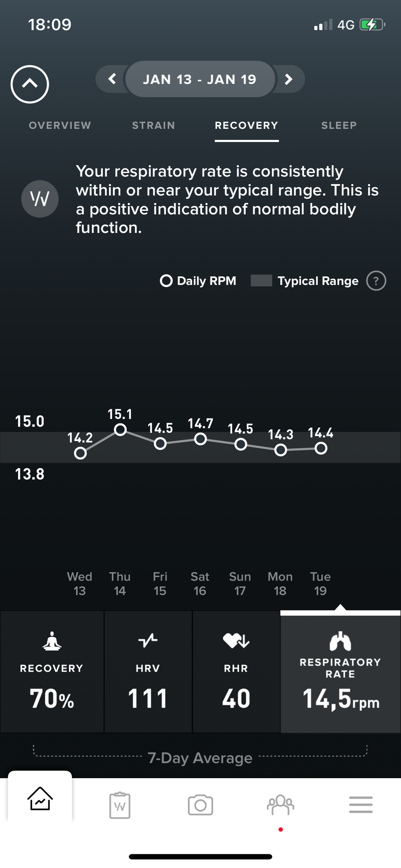Switch to the Strain tab
This screenshot has height=868, width=401.
[154, 125]
